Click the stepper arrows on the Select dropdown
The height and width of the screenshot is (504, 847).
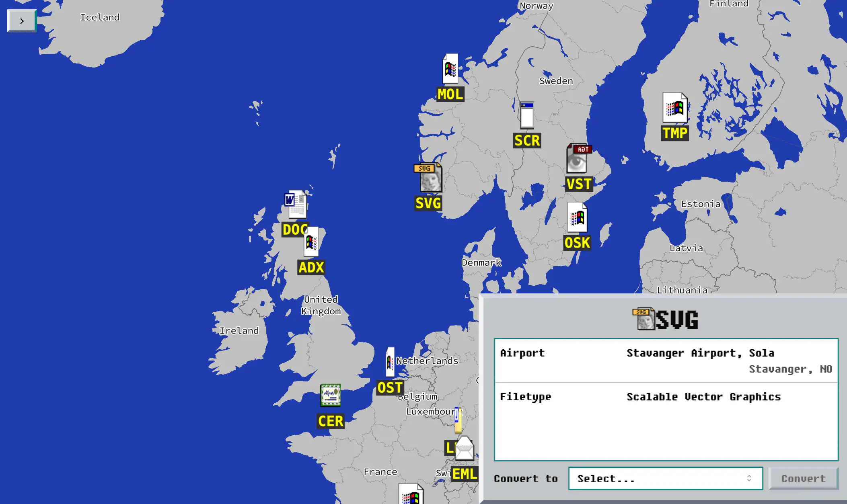coord(749,478)
